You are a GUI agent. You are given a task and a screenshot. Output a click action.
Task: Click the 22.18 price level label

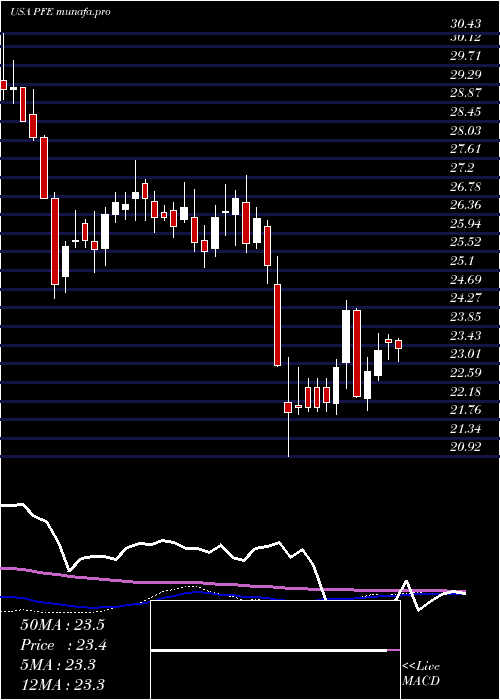466,391
